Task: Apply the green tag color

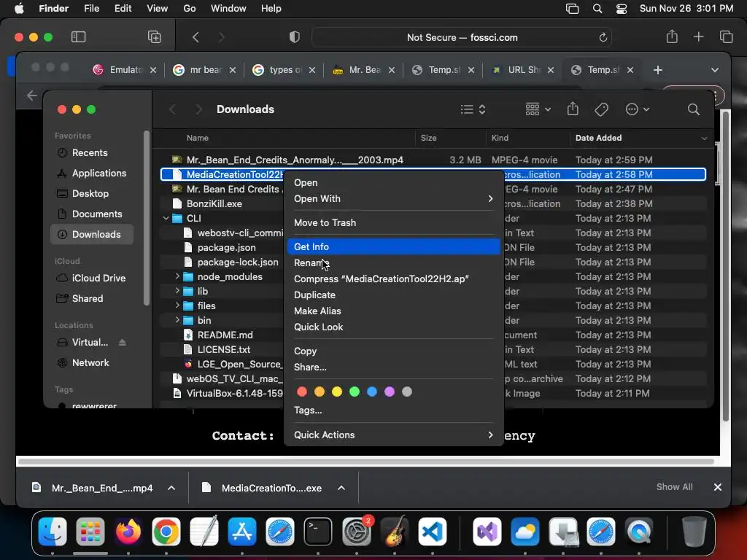Action: [355, 392]
